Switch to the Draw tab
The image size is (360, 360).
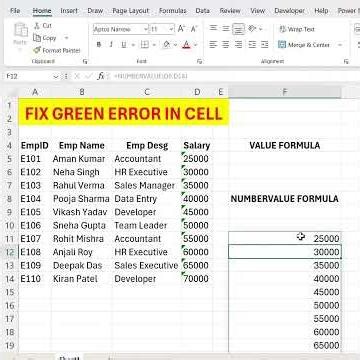click(x=95, y=11)
